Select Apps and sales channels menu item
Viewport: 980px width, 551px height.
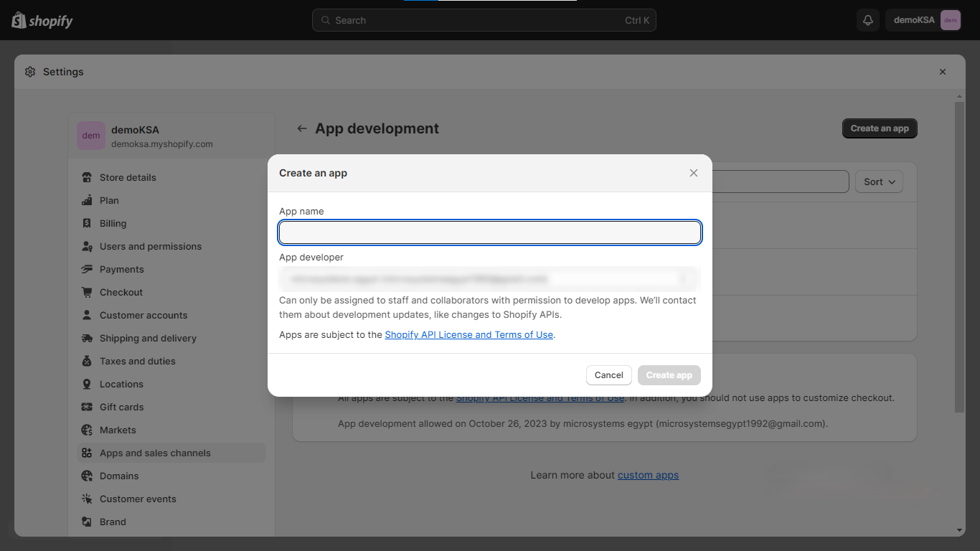point(155,453)
